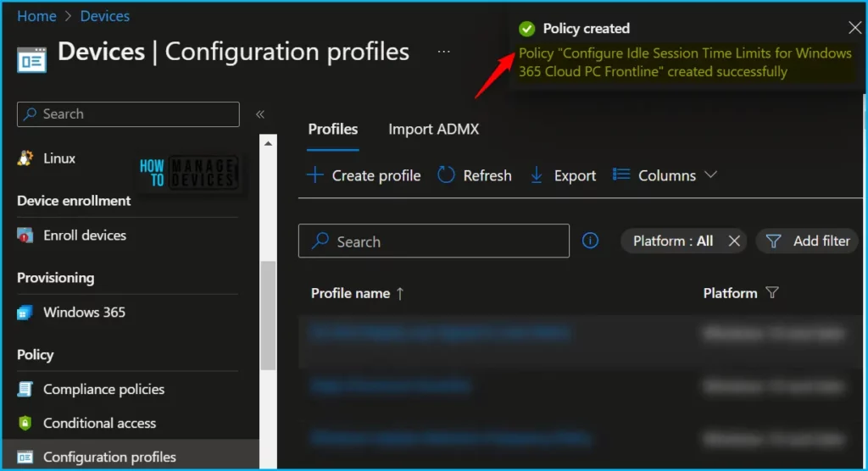Dismiss the Policy created notification
This screenshot has width=868, height=471.
[x=854, y=28]
